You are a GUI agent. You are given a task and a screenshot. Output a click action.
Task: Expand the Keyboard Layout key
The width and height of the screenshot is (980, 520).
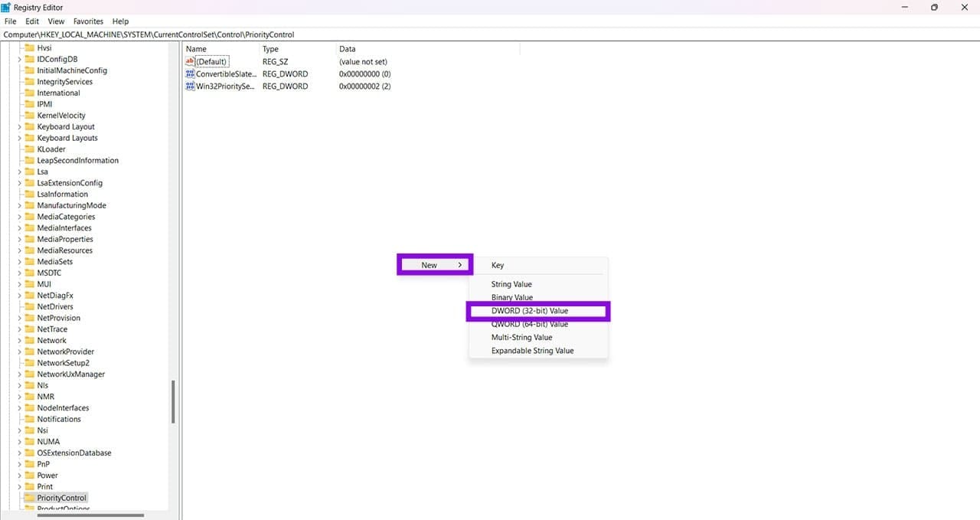tap(19, 126)
